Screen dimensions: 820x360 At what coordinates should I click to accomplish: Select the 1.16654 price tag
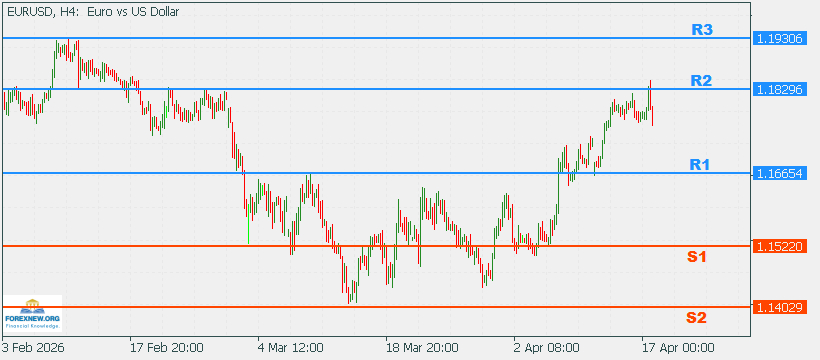point(779,173)
